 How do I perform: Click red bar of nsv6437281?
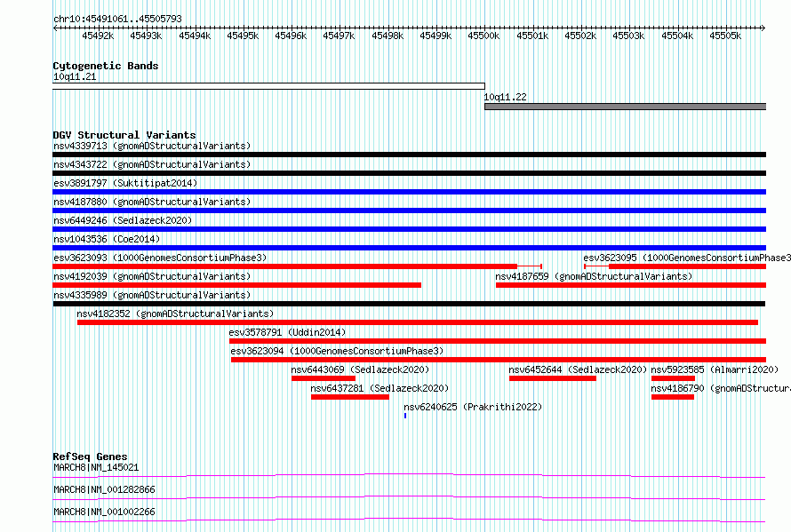tap(350, 397)
